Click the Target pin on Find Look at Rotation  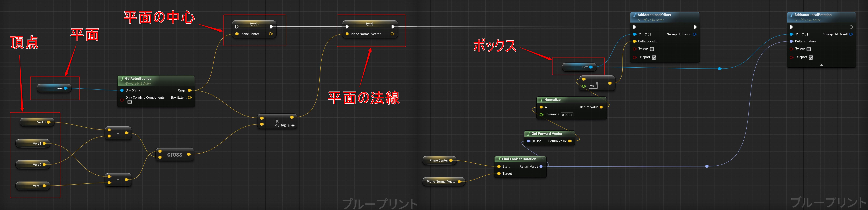499,174
